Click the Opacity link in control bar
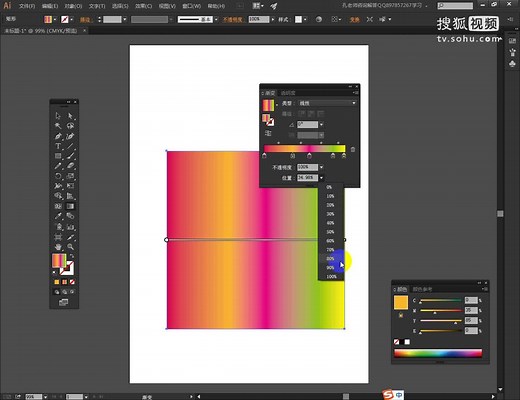This screenshot has height=400, width=520. (233, 20)
